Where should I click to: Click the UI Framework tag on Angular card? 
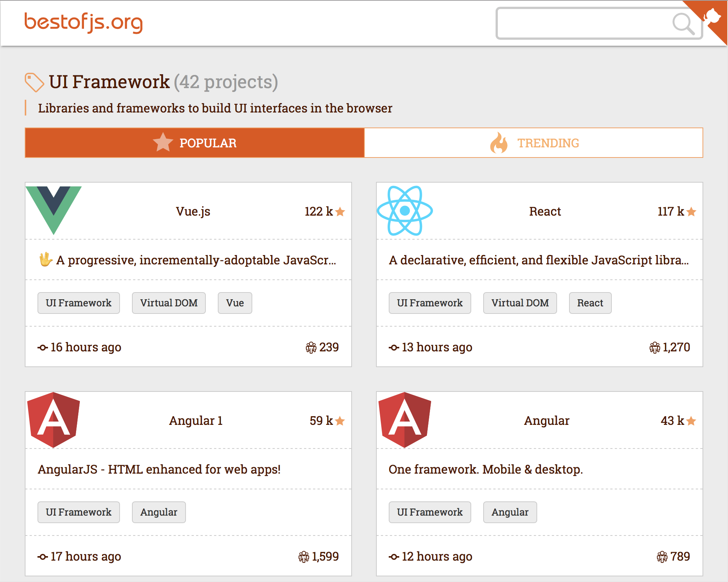[x=430, y=512]
